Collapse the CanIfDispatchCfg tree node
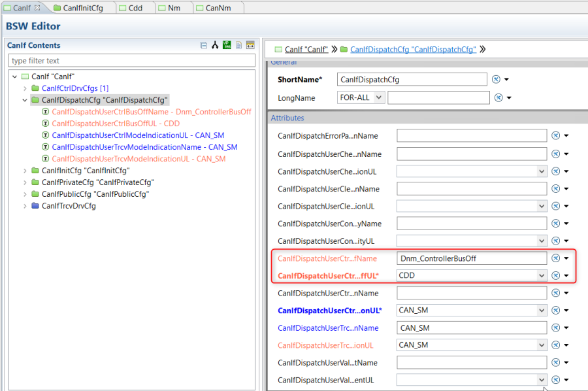The height and width of the screenshot is (391, 588). (25, 100)
